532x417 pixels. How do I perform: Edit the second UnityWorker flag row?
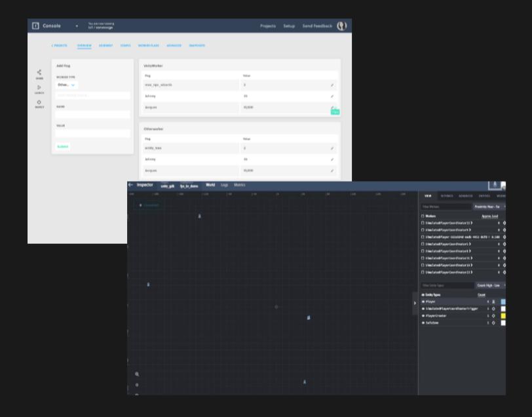pyautogui.click(x=332, y=96)
